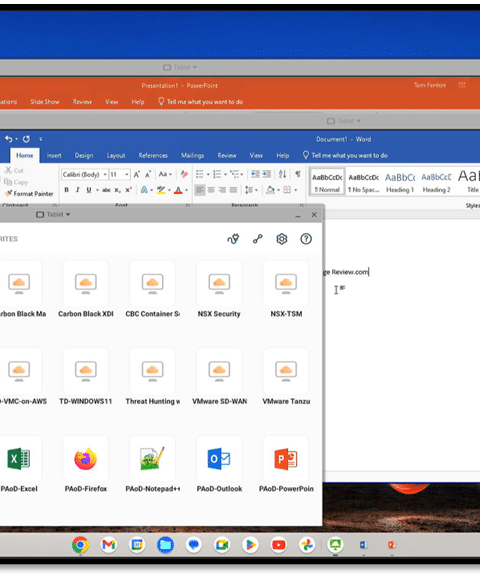Increase paragraph indent
480x577 pixels.
point(267,174)
